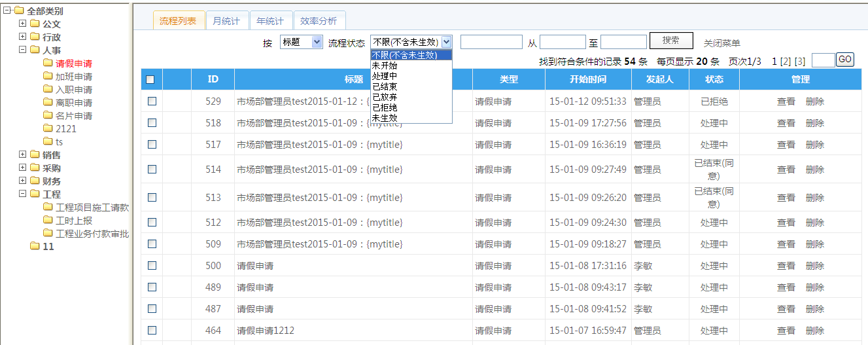Click the page number input before GO
The image size is (868, 345).
pos(824,60)
